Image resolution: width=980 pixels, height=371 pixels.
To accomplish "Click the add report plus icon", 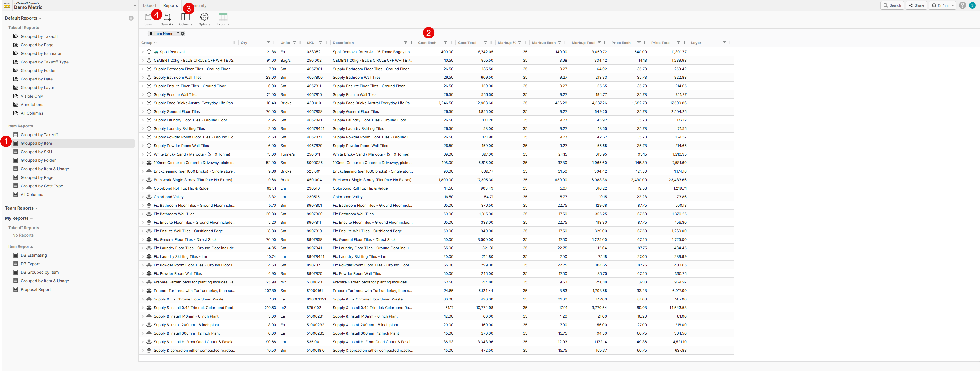I will [131, 18].
